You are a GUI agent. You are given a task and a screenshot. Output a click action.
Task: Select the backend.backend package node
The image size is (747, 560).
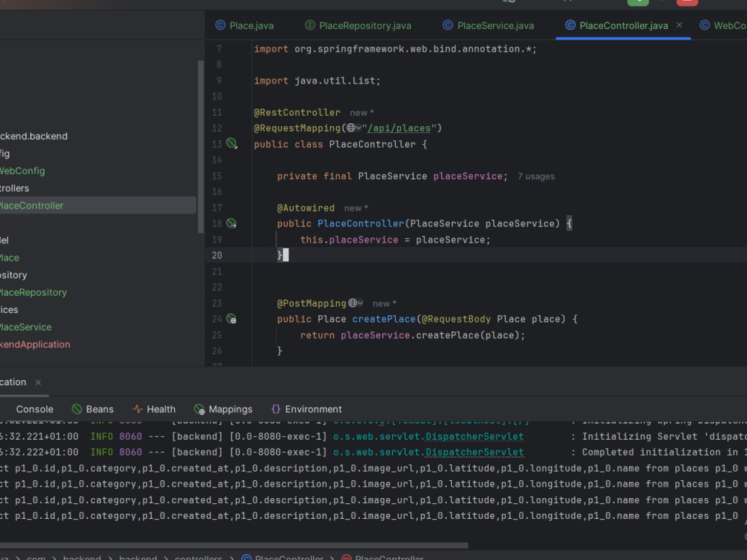(34, 136)
